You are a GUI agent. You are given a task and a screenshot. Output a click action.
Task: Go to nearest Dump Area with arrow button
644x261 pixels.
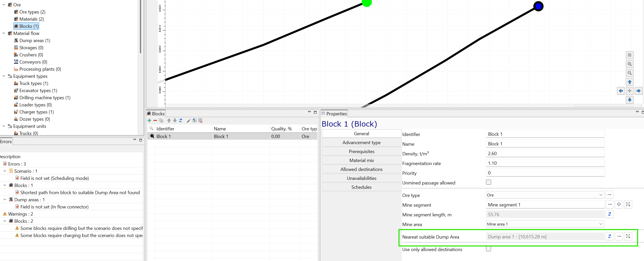click(619, 237)
